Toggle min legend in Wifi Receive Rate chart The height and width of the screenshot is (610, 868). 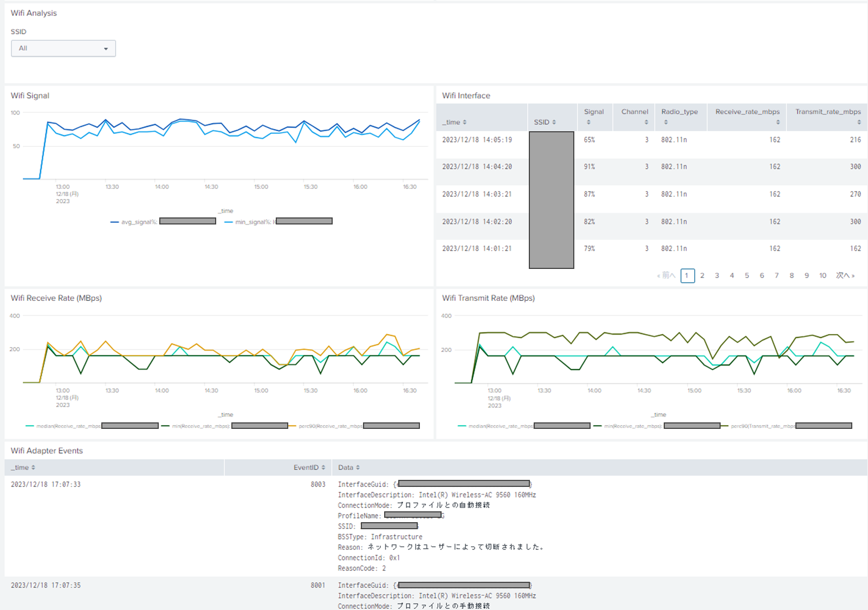[x=224, y=426]
